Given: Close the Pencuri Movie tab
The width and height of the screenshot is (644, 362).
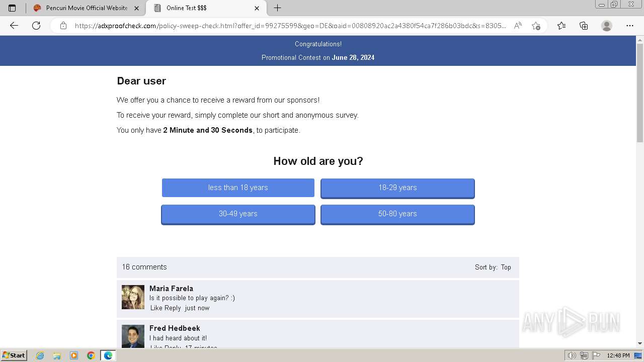Looking at the screenshot, I should pos(136,8).
